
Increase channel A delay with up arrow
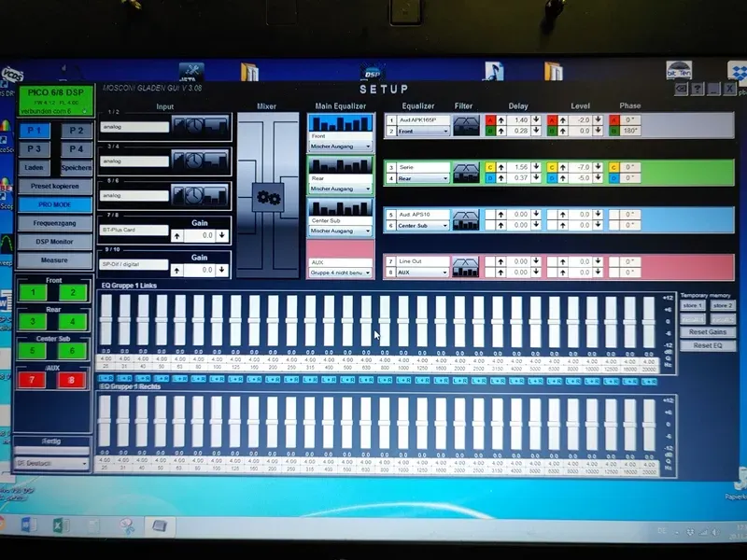501,120
